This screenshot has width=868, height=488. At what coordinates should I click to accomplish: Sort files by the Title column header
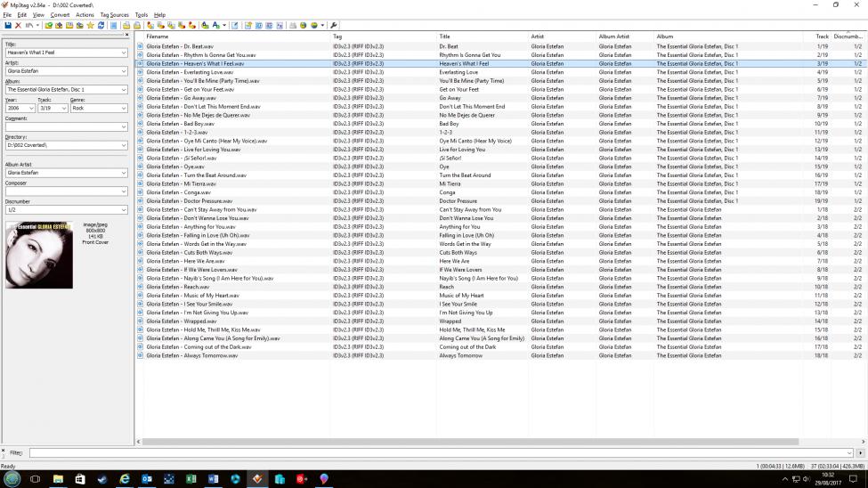click(x=482, y=37)
